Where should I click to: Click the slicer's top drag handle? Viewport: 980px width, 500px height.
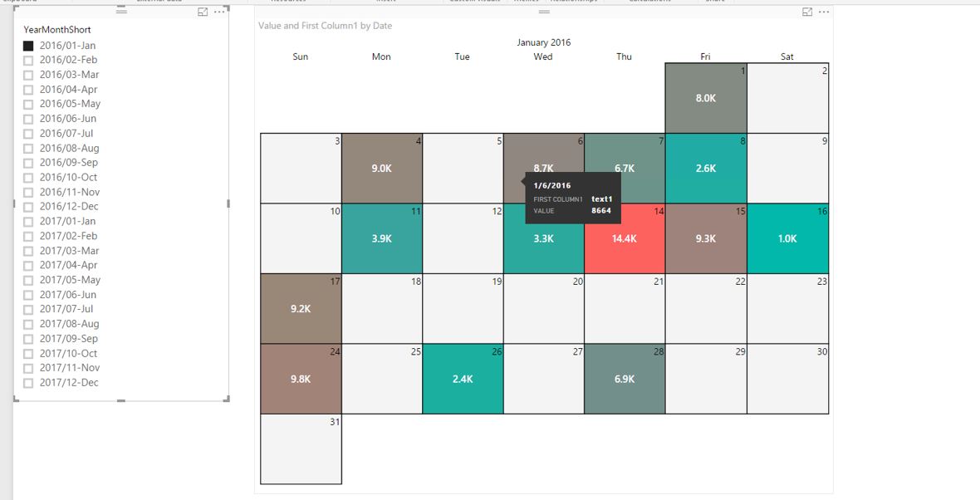coord(122,12)
